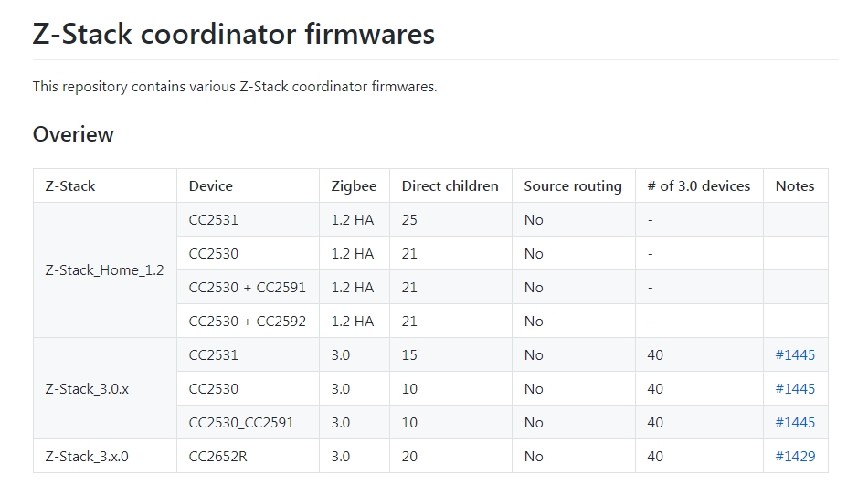Open #1445 link in plain CC2530 3.0 row
The image size is (868, 496).
(795, 388)
